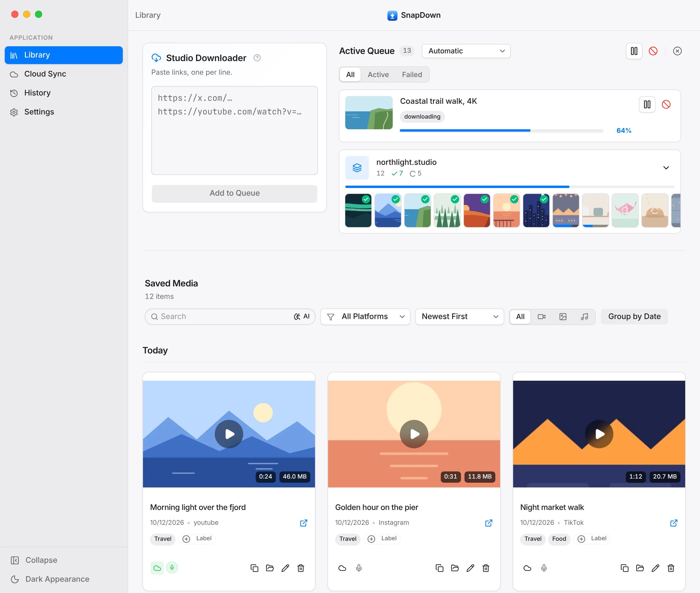
Task: Toggle microphone on Night market walk card
Action: (544, 568)
